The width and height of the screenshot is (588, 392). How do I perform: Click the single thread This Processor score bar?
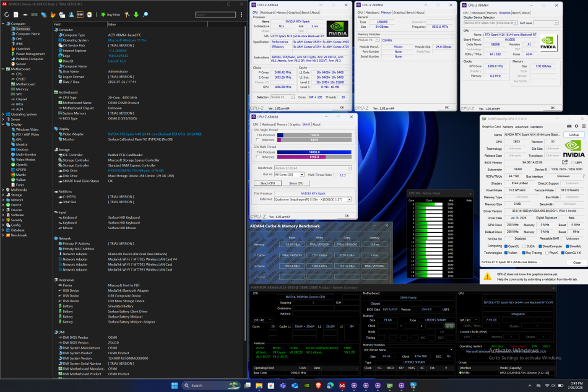tap(314, 135)
